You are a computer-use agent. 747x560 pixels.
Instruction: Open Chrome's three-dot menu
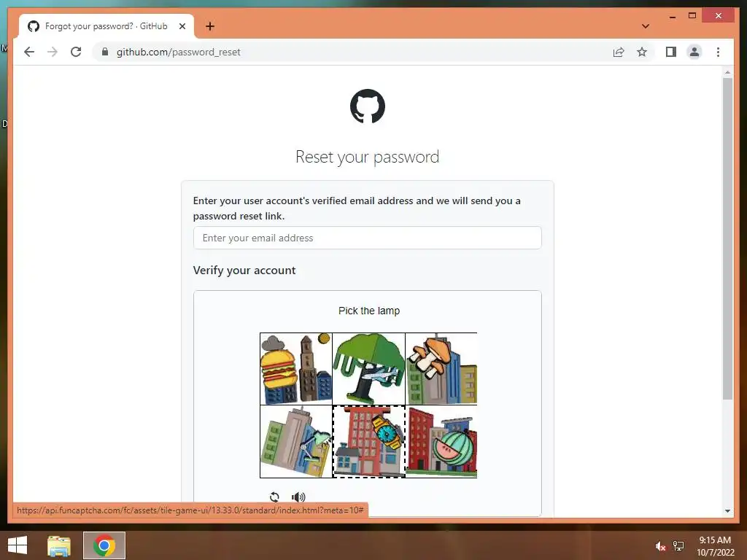click(x=718, y=52)
